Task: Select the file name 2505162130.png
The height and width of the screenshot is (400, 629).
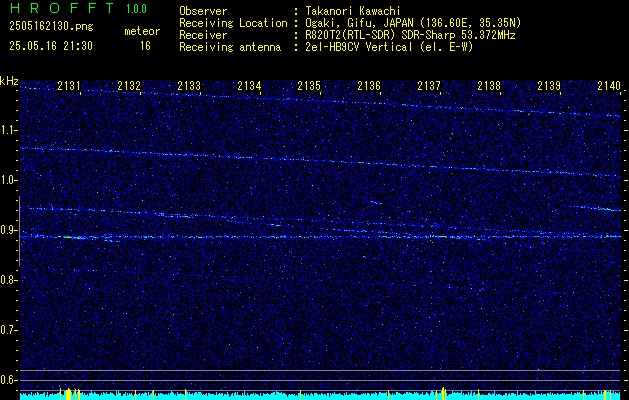Action: 51,26
